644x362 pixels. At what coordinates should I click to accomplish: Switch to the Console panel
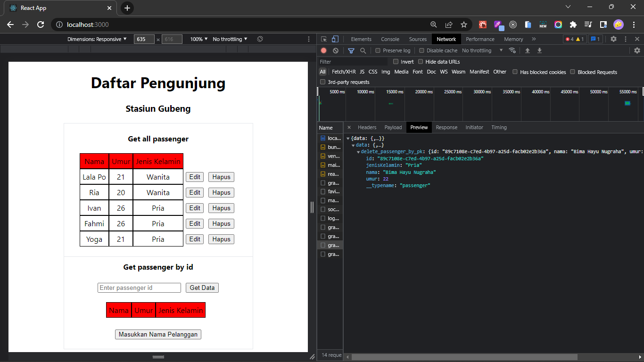click(390, 39)
